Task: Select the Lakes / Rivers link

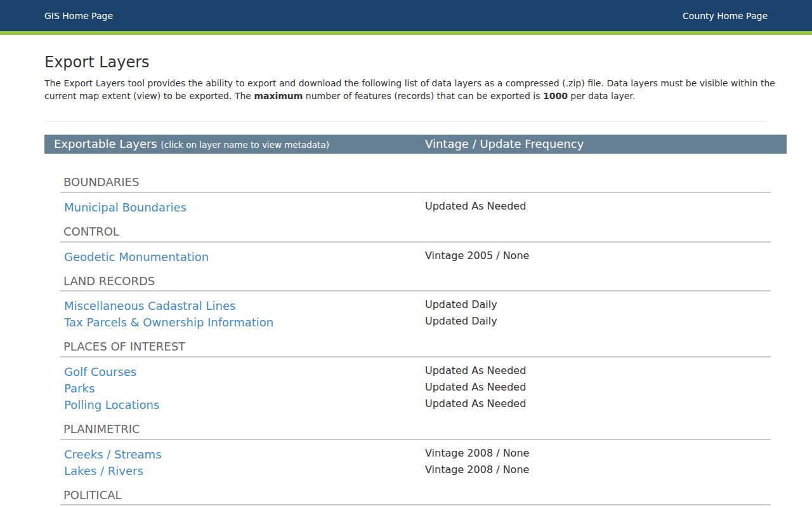Action: click(103, 471)
